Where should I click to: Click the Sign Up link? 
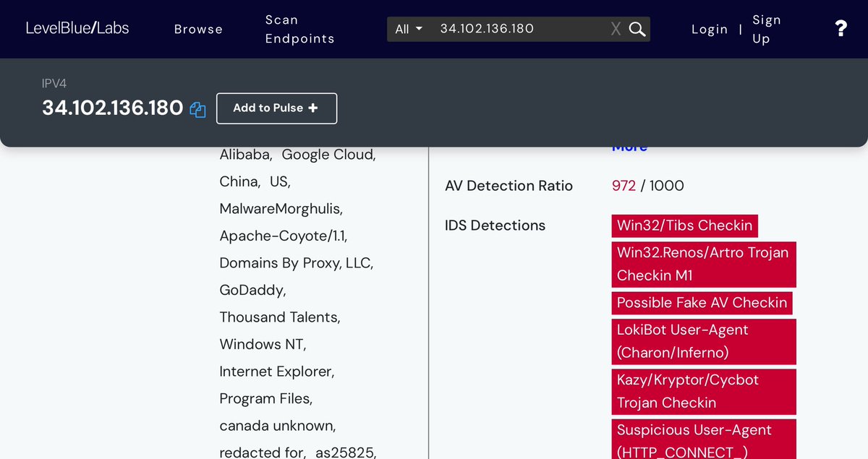tap(766, 29)
